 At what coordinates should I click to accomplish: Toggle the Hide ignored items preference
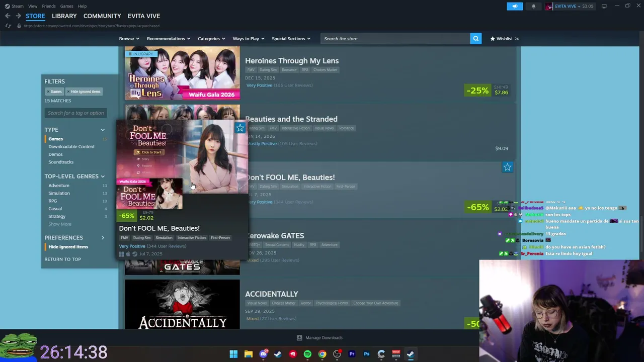[x=68, y=247]
